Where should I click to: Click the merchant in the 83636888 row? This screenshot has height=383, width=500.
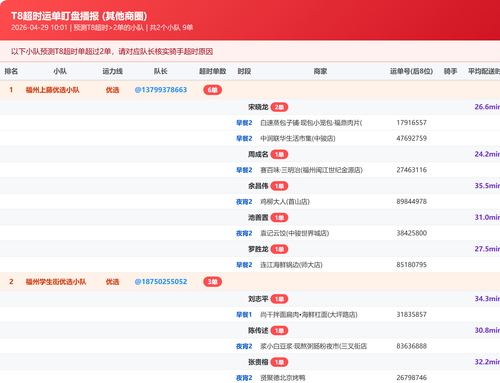(313, 346)
